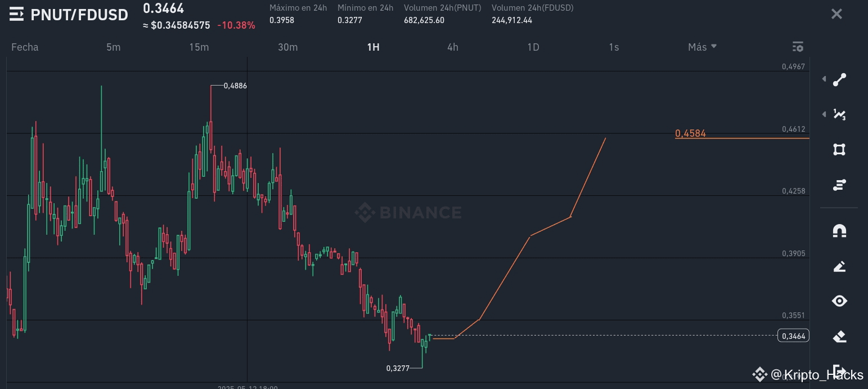Click the 0,3905 price axis label

(x=793, y=253)
